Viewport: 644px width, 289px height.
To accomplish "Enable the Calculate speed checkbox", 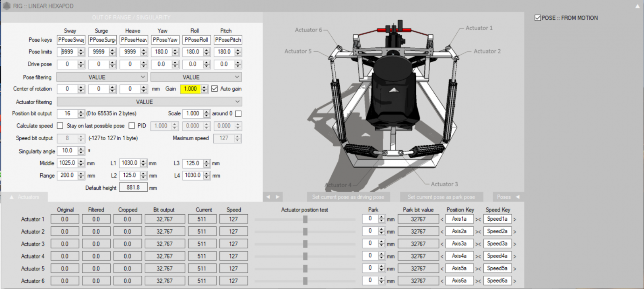I will (60, 126).
